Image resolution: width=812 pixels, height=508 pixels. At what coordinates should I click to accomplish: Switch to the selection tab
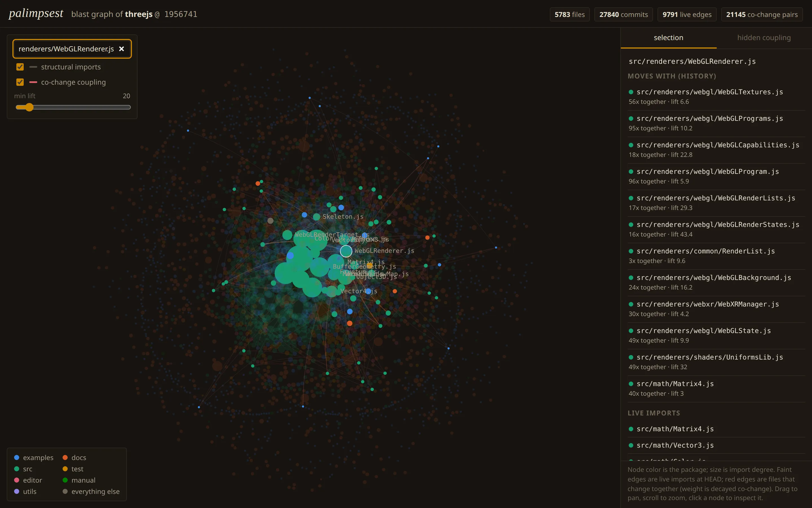(668, 38)
